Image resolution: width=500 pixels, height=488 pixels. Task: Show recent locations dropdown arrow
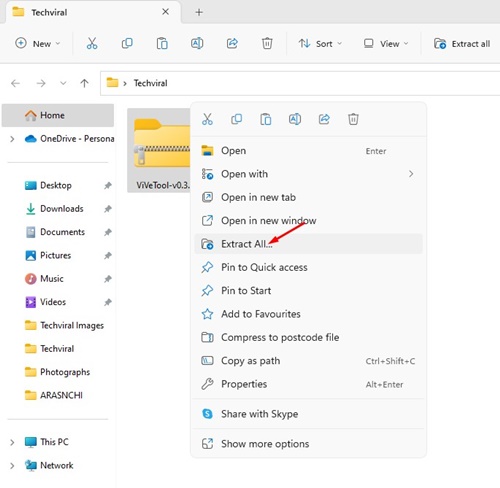(63, 83)
